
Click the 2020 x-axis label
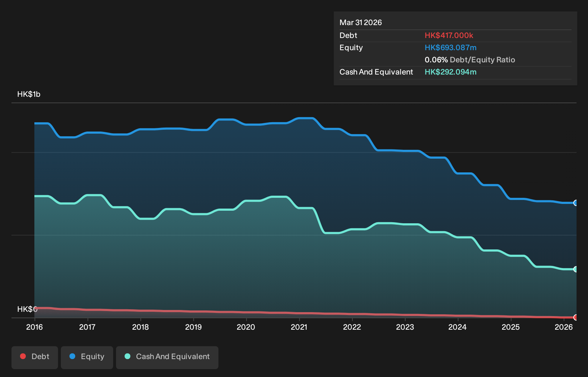[x=246, y=327]
